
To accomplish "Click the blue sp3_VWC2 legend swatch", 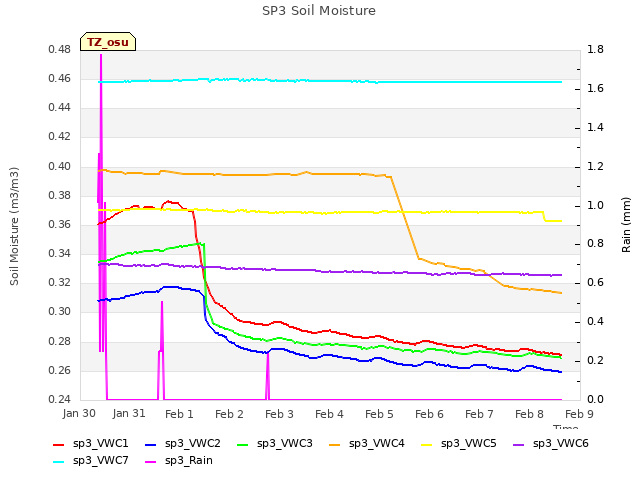I will click(151, 444).
